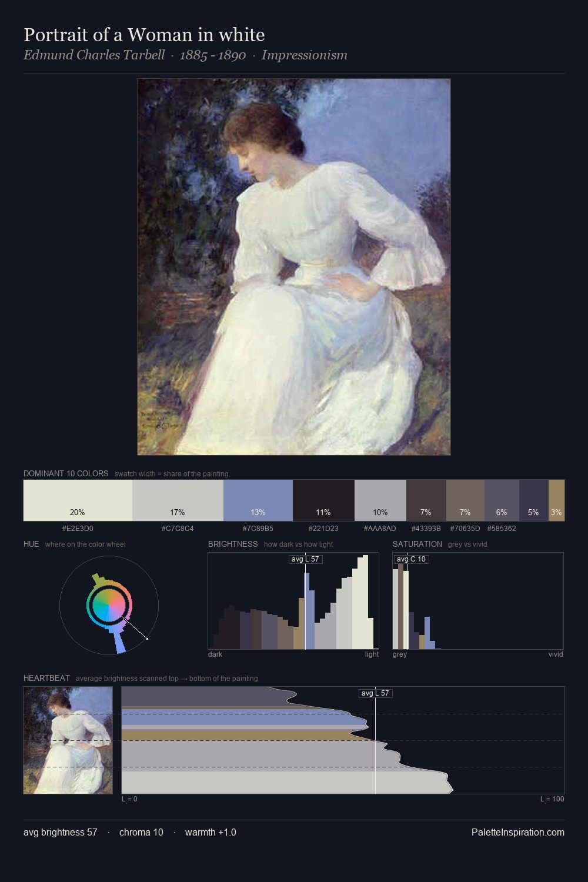Click the heartbeat brightness profile chart
Viewport: 588px width, 882px height.
click(343, 740)
